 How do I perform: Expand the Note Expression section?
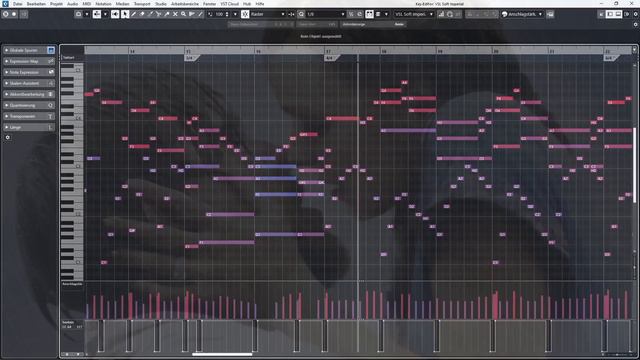point(7,72)
